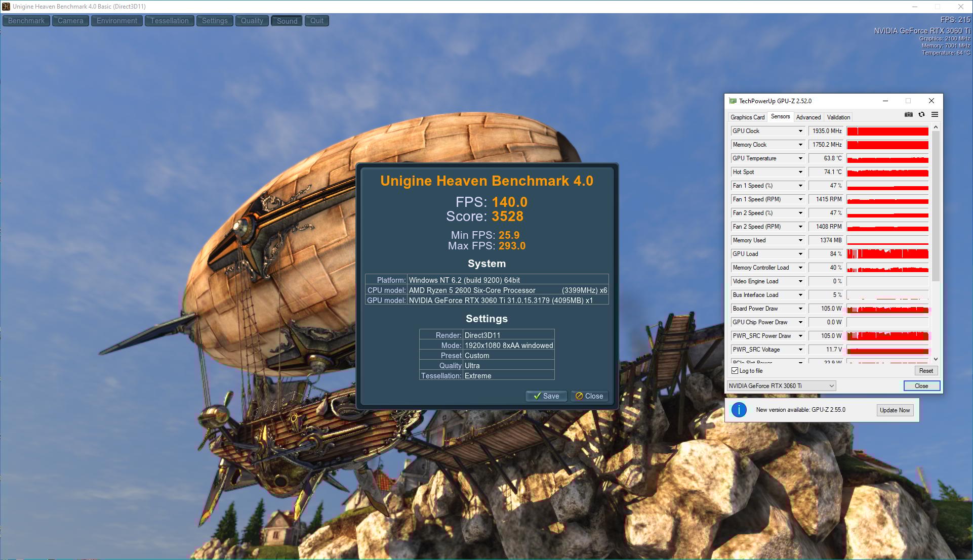Click the GPU-Z screenshot camera icon
973x560 pixels.
909,115
